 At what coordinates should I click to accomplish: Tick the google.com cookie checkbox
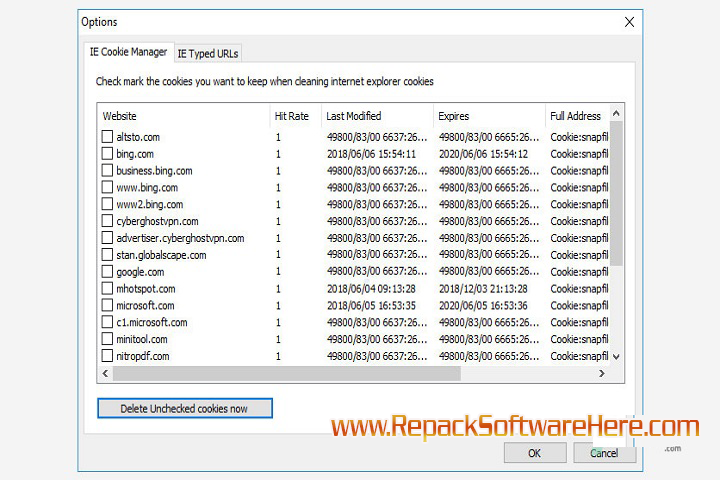tap(107, 271)
